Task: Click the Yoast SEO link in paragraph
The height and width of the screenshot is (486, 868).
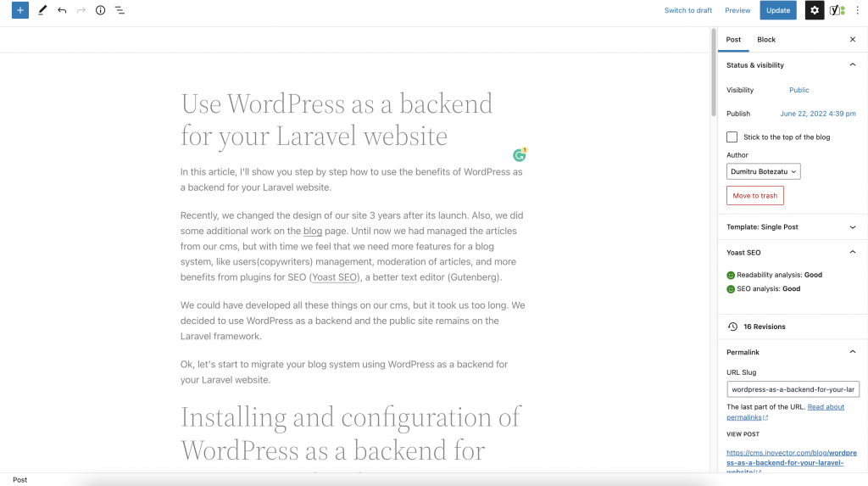Action: 334,277
